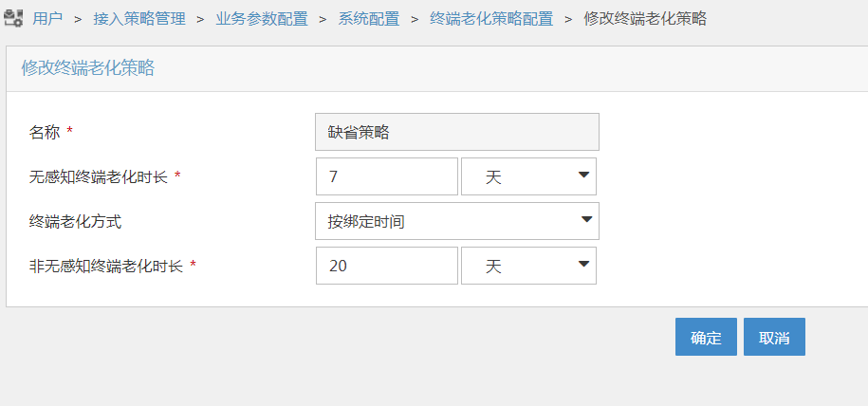
Task: Go to 用户 breadcrumb link
Action: (47, 19)
